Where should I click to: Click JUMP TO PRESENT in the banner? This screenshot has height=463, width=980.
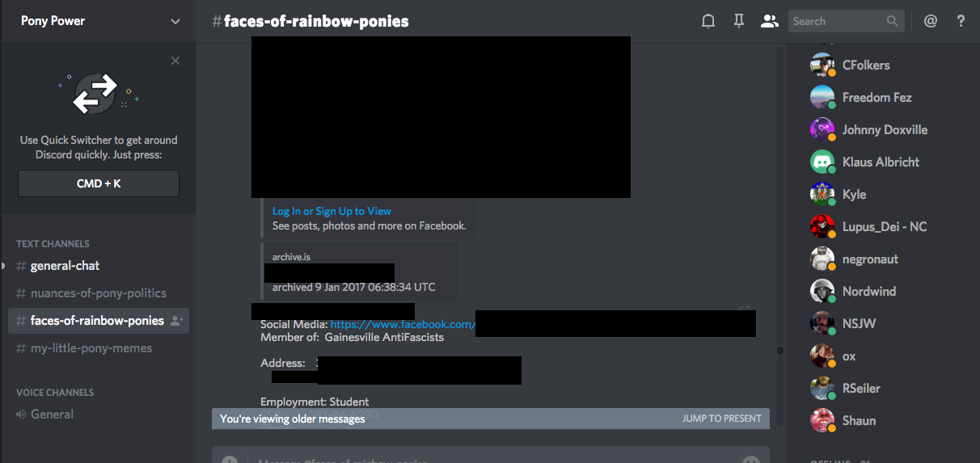(x=721, y=419)
